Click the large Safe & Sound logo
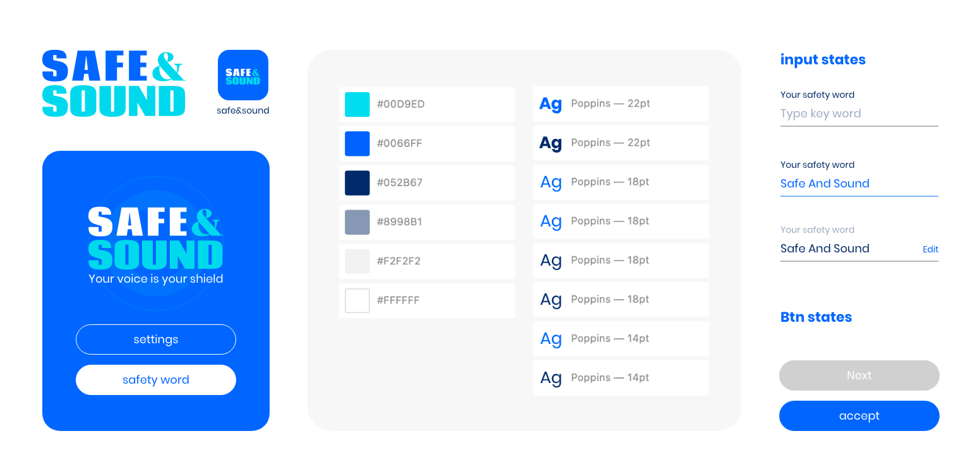Image resolution: width=980 pixels, height=472 pixels. click(x=114, y=83)
